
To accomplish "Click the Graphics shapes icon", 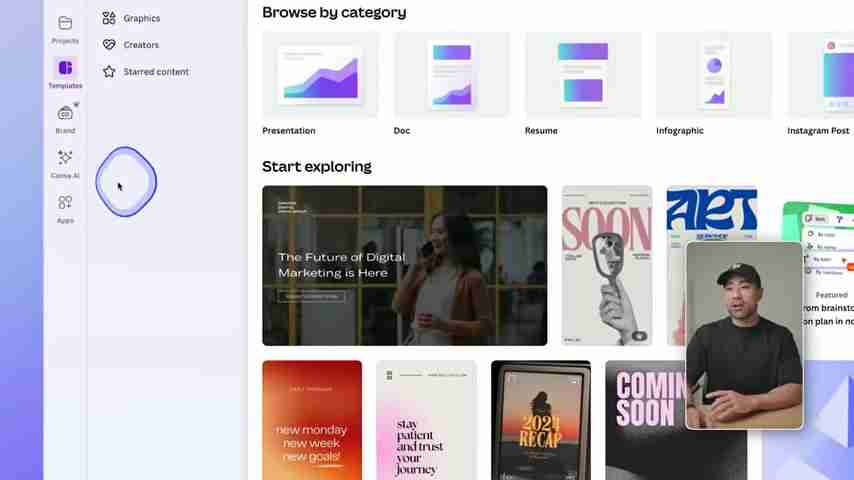I will [x=109, y=18].
